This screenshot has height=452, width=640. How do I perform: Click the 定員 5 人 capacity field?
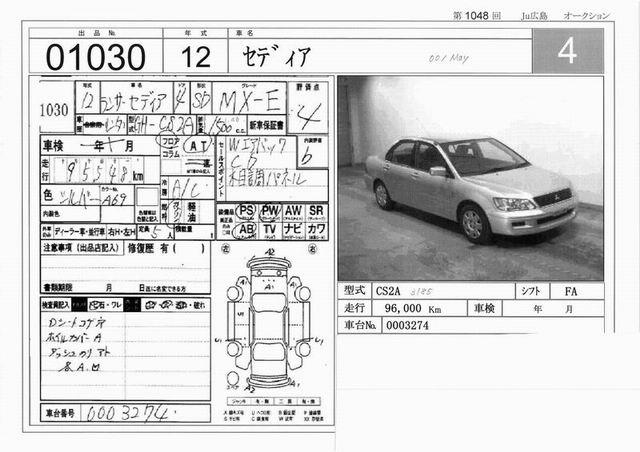pyautogui.click(x=156, y=232)
